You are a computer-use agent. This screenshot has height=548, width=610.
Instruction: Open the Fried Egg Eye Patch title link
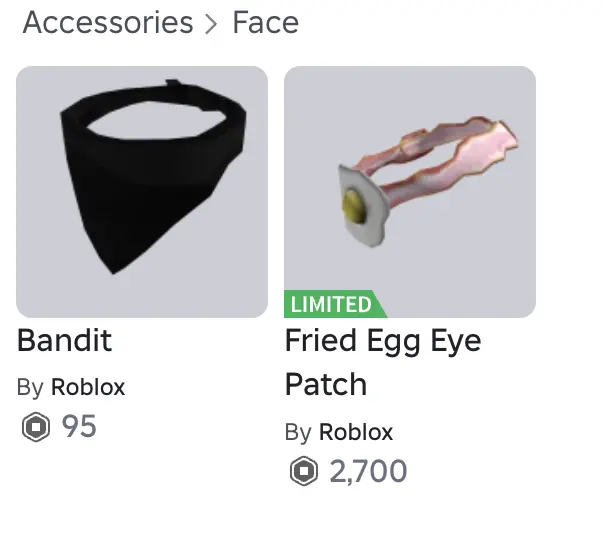pyautogui.click(x=382, y=341)
